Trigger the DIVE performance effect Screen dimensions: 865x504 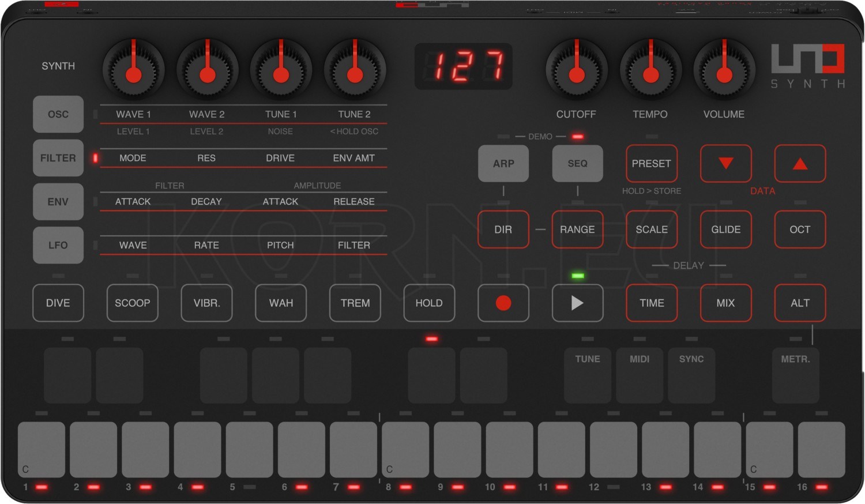(58, 303)
